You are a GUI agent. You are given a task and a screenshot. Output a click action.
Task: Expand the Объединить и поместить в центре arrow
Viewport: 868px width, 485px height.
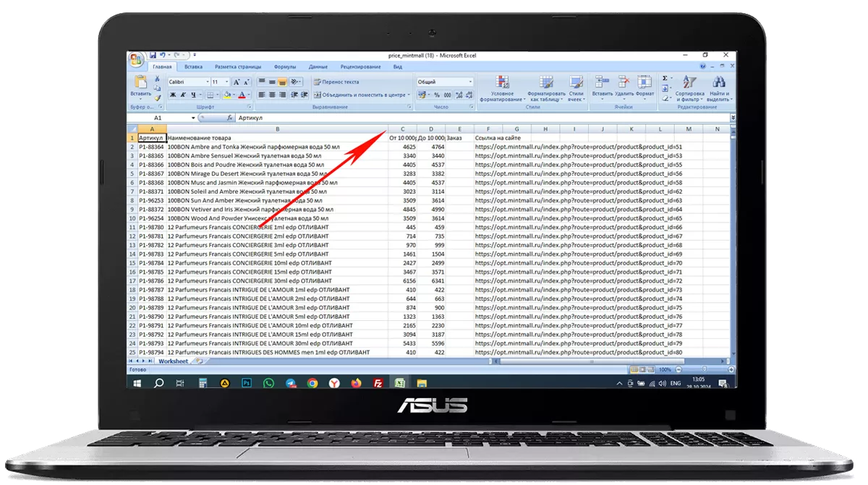point(409,95)
